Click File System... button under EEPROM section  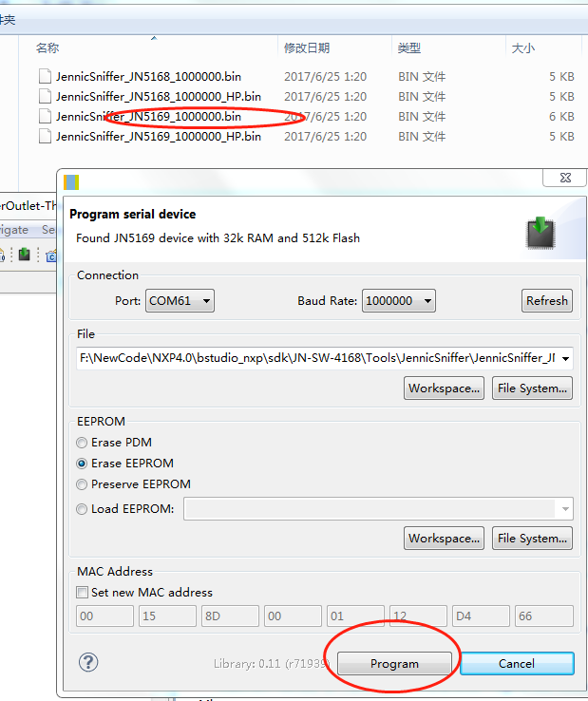[x=532, y=539]
